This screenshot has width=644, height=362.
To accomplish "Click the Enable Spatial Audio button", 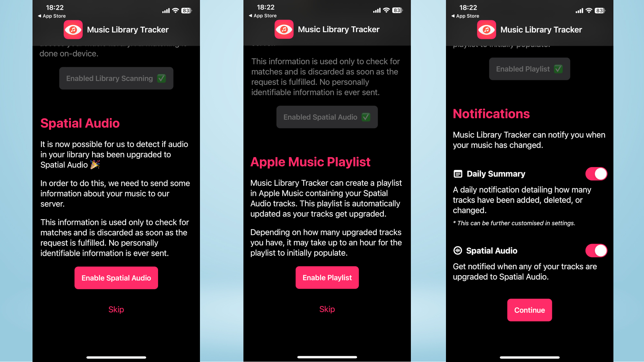I will [116, 278].
